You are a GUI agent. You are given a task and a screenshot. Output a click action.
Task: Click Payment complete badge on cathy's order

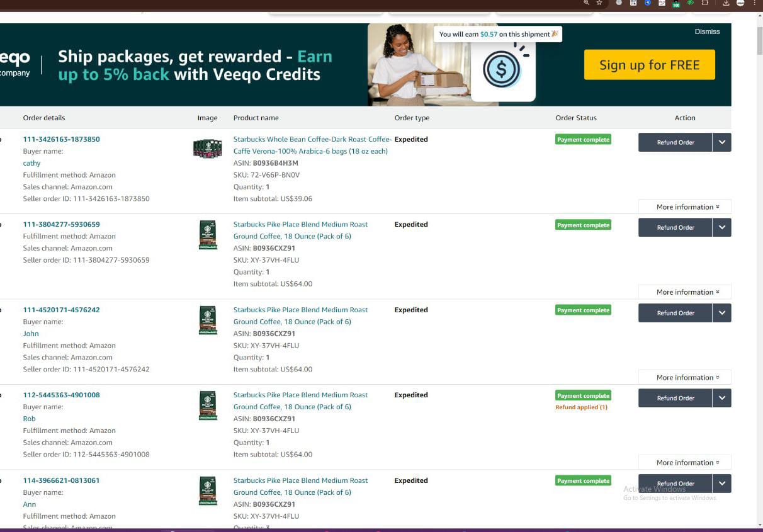coord(583,140)
